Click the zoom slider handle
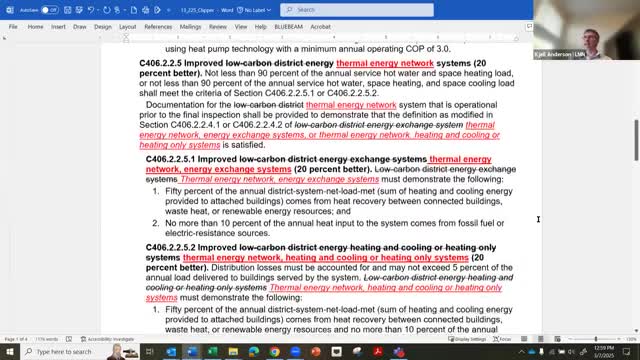The height and width of the screenshot is (360, 640). click(596, 339)
